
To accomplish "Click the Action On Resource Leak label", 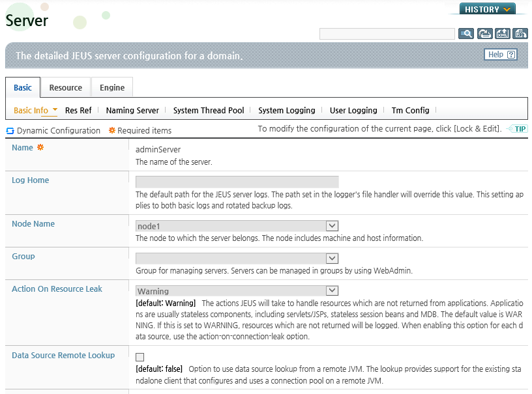I will pyautogui.click(x=57, y=289).
